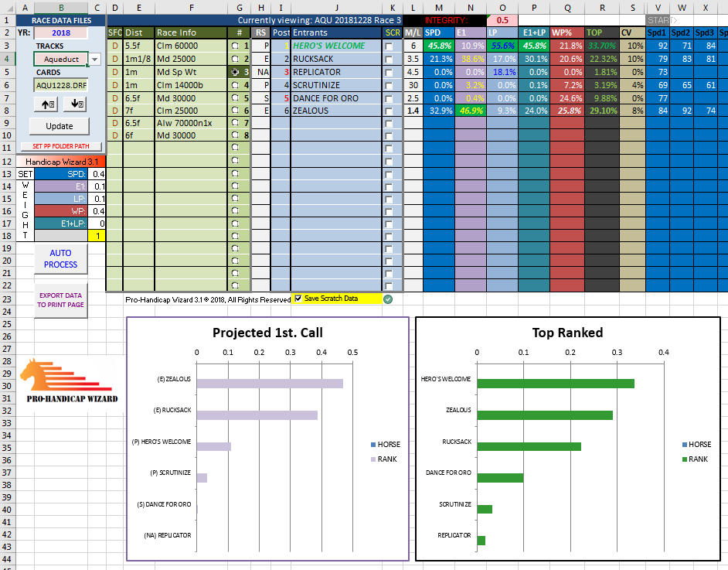The image size is (728, 570).
Task: Select the race 1 radio button
Action: click(234, 46)
